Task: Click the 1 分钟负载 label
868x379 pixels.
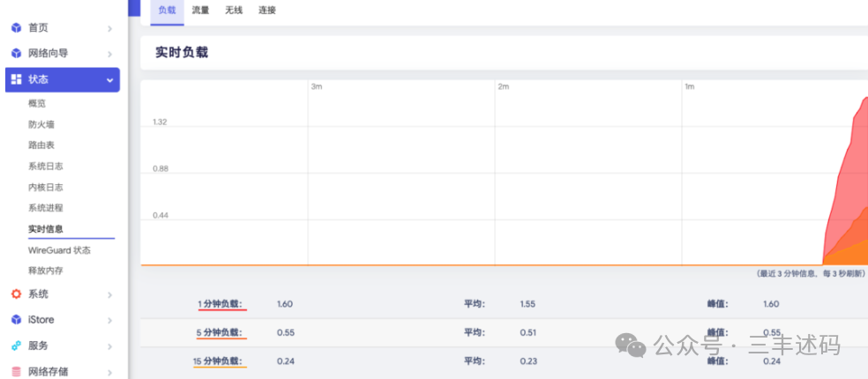Action: tap(221, 304)
